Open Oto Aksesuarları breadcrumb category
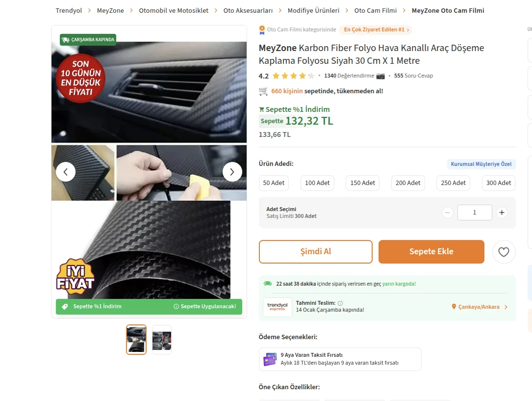Image resolution: width=532 pixels, height=401 pixels. [x=248, y=10]
